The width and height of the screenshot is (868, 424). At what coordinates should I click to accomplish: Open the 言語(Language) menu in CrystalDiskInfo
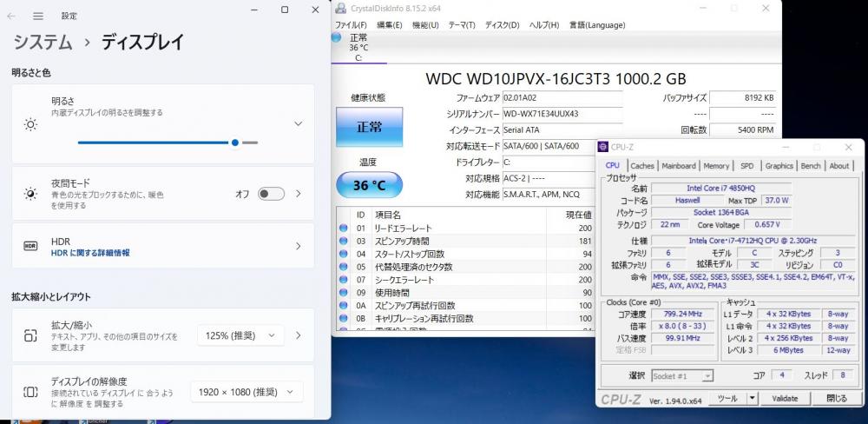[597, 25]
